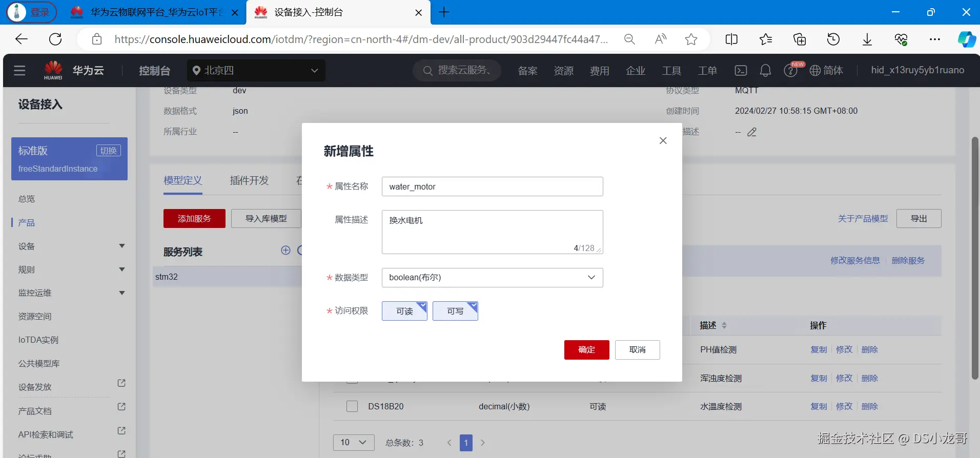The height and width of the screenshot is (458, 980).
Task: Expand the 监控运维 sidebar menu
Action: 122,293
